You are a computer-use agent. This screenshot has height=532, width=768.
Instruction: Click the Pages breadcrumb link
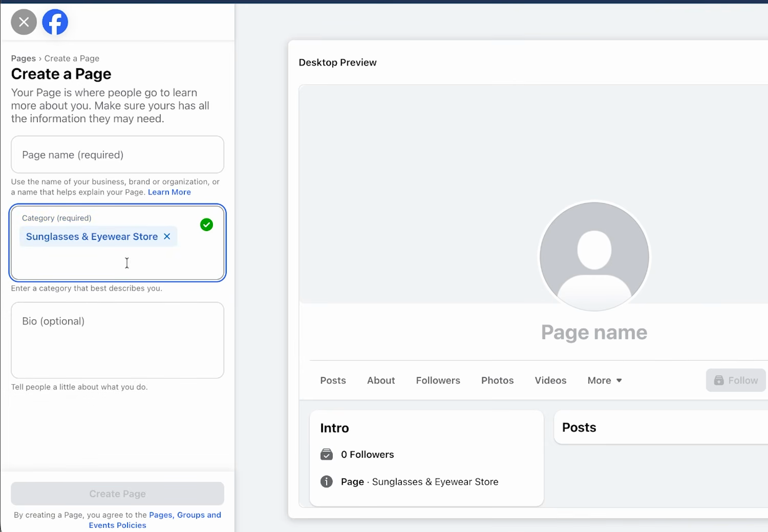click(24, 58)
